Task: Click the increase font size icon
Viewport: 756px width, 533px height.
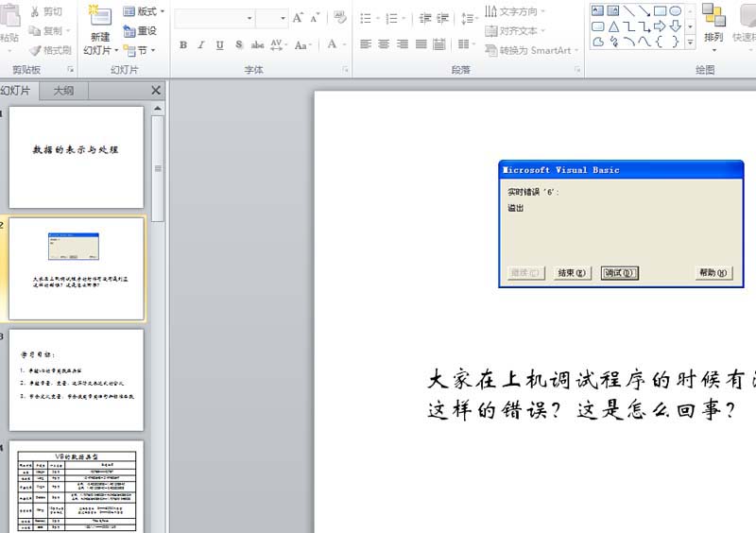Action: (298, 18)
